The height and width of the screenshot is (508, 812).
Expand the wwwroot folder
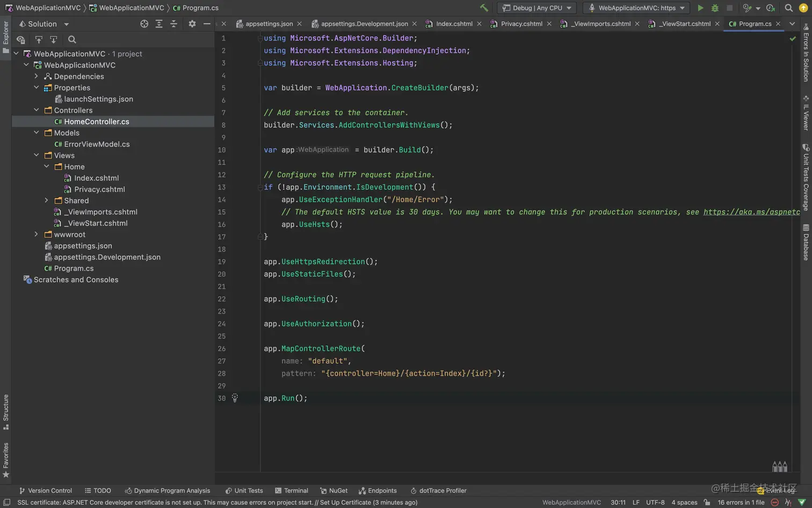[37, 234]
